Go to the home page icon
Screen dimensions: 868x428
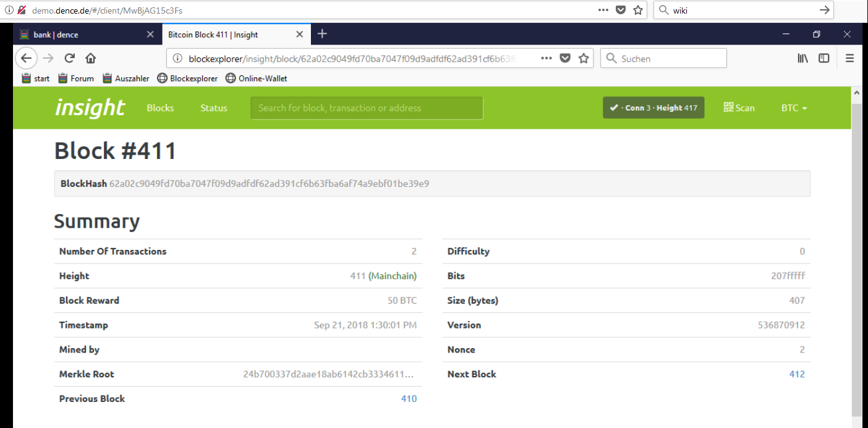(x=91, y=58)
